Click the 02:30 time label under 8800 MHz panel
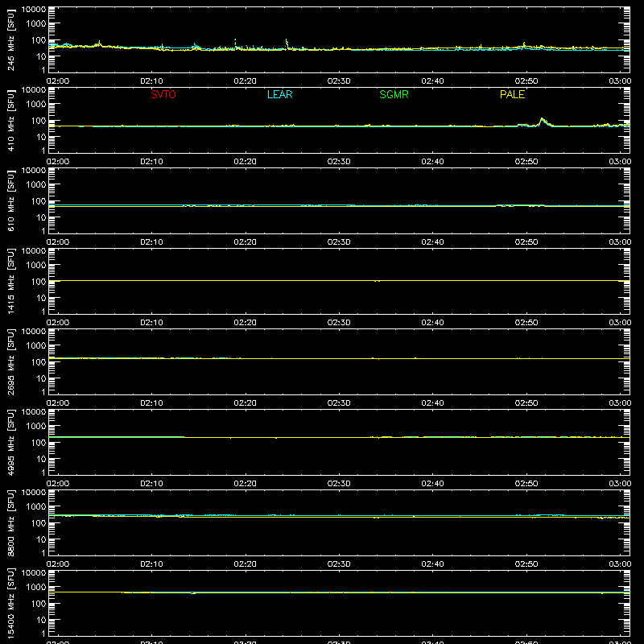Viewport: 644px width, 644px height. [x=339, y=564]
